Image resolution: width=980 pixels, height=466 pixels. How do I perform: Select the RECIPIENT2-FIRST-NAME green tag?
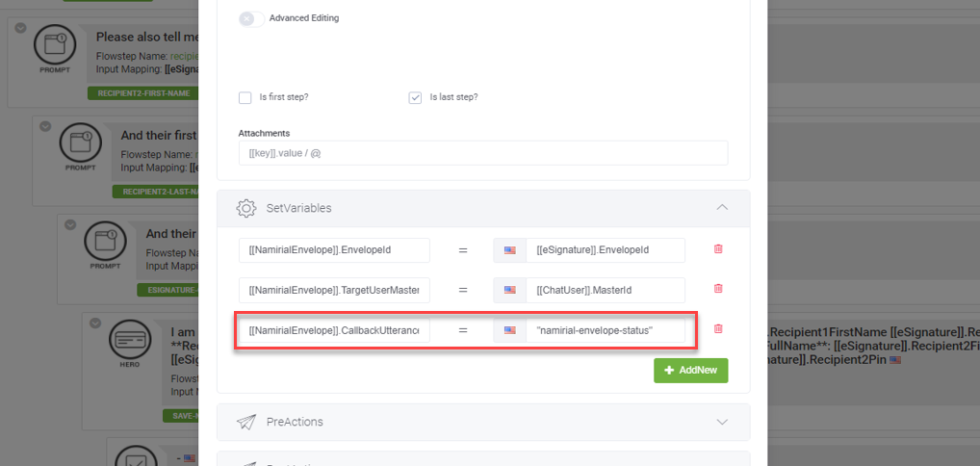pos(143,93)
